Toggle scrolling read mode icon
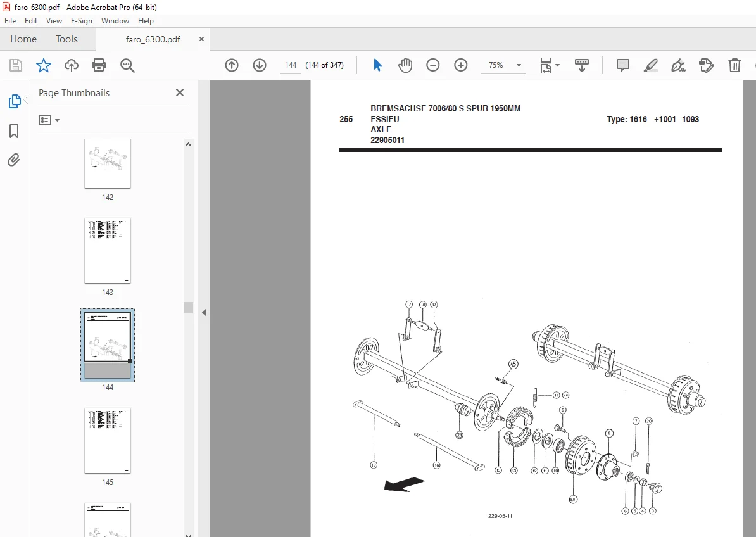This screenshot has height=537, width=756. coord(582,65)
